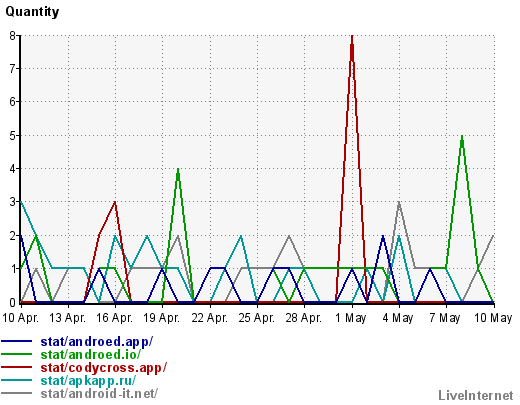
Task: Click the green peak of 5 near 8 May
Action: tap(462, 138)
